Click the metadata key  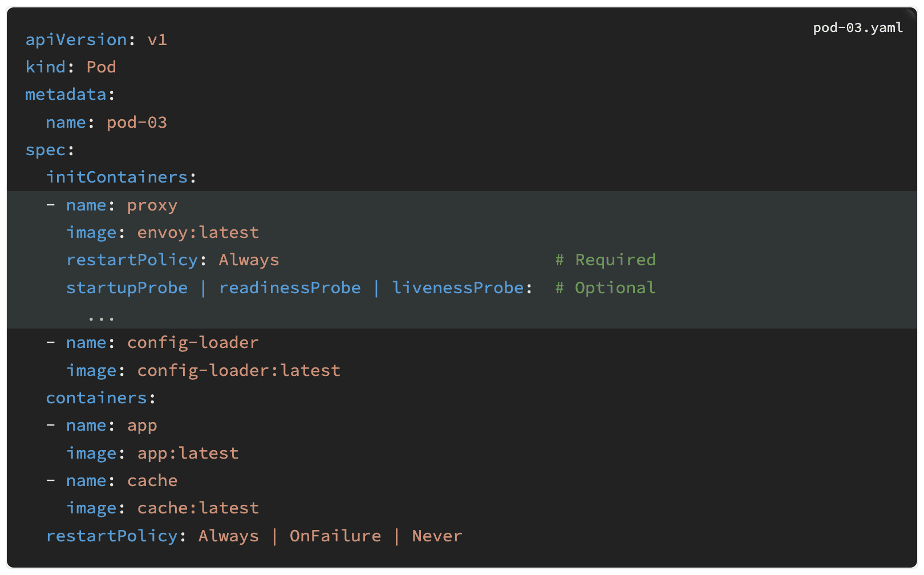66,95
